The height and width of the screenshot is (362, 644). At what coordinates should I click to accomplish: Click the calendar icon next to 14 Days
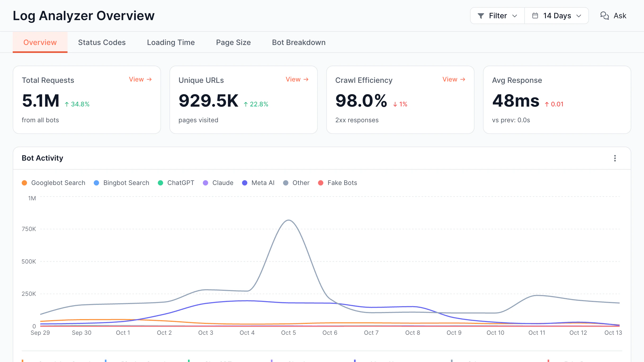coord(535,16)
